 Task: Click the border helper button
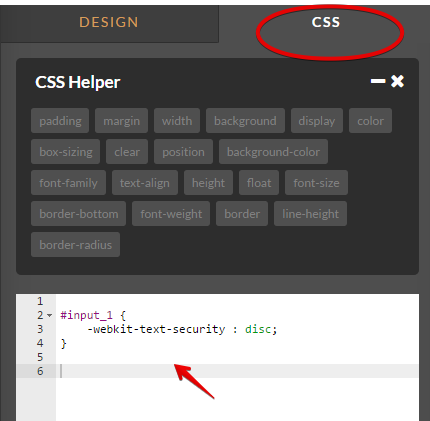(242, 214)
